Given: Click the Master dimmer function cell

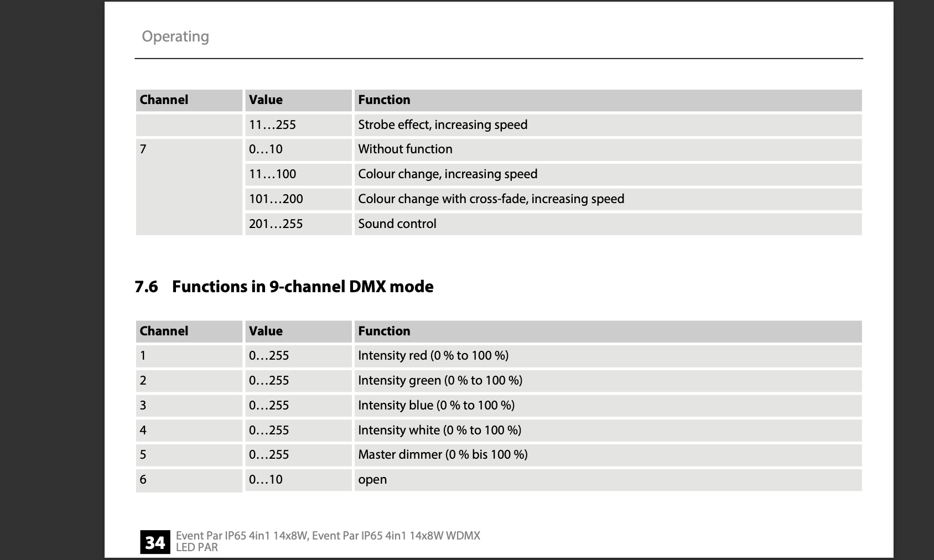Looking at the screenshot, I should click(608, 455).
